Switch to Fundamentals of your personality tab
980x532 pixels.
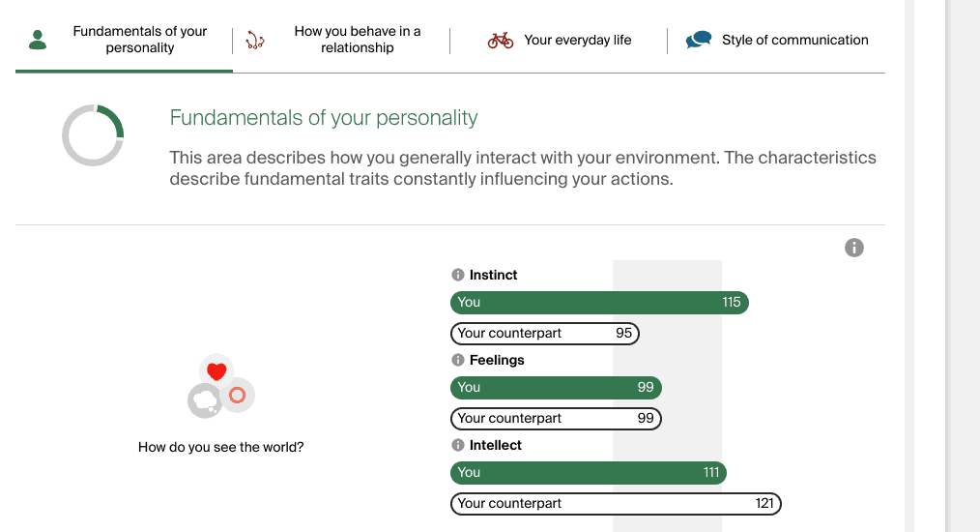click(x=139, y=40)
